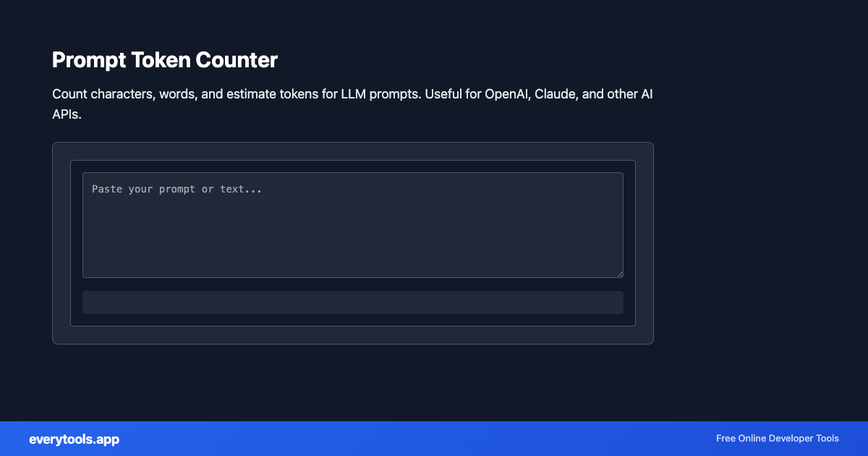868x456 pixels.
Task: Click inside the prompt text area
Action: pos(353,224)
